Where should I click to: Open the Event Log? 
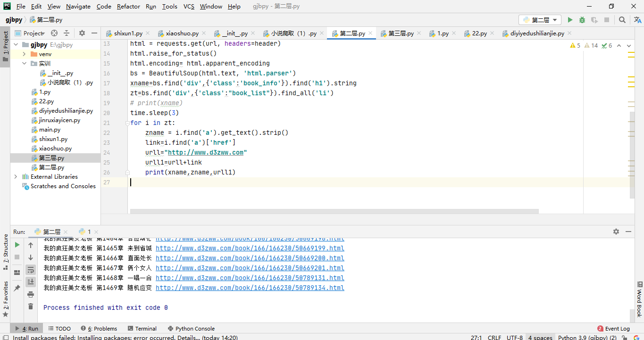(613, 329)
